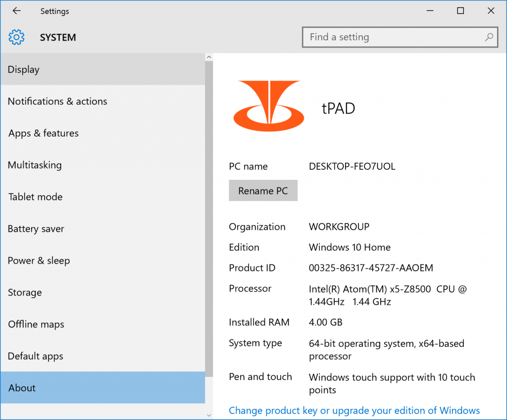Viewport: 507px width, 420px height.
Task: Click the Installed RAM label
Action: (259, 322)
